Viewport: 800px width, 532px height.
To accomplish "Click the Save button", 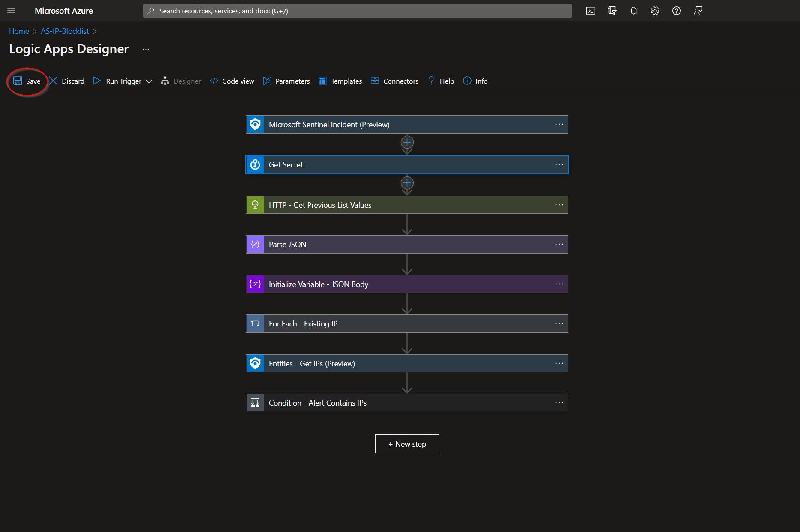I will pyautogui.click(x=27, y=81).
